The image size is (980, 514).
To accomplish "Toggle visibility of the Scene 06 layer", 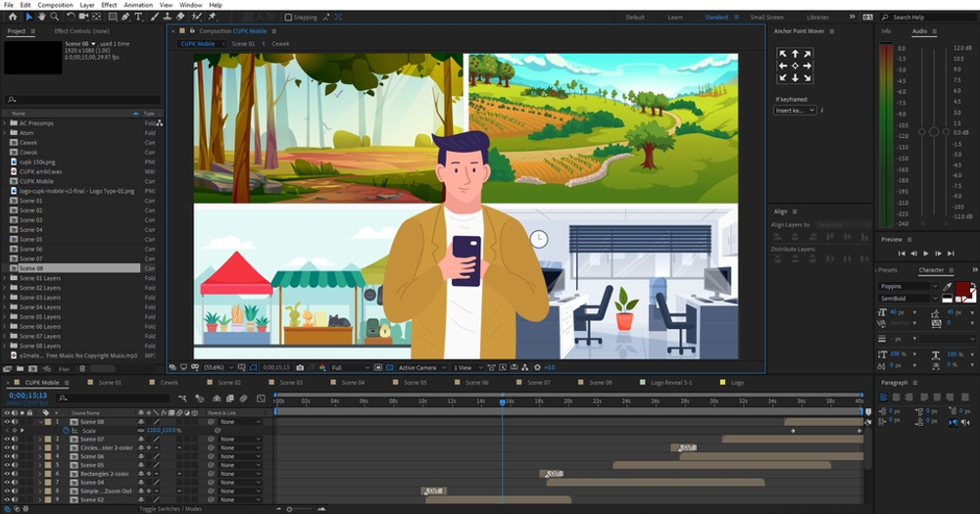I will 6,456.
